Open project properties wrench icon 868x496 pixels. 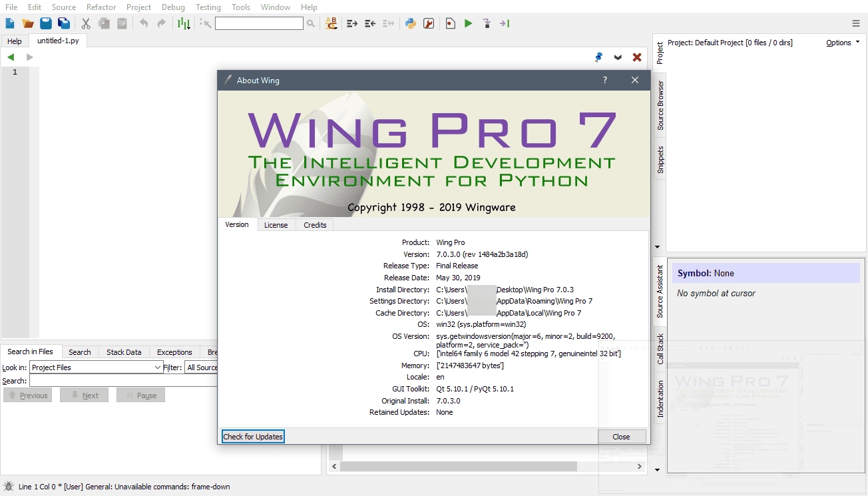(429, 23)
